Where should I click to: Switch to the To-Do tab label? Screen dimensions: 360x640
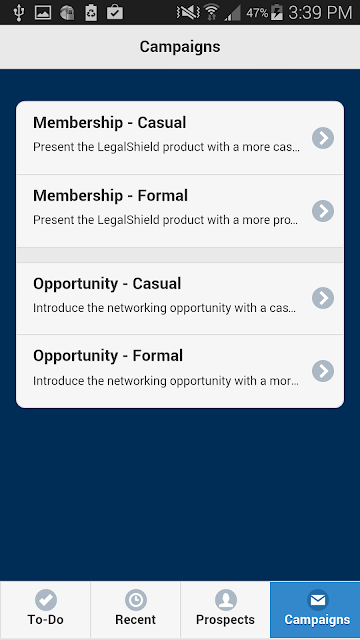(46, 620)
